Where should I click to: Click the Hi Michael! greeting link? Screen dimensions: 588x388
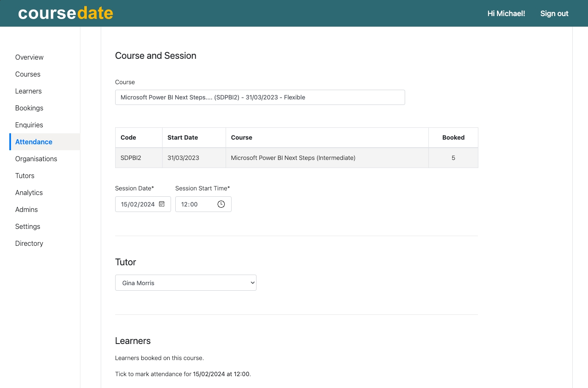click(x=506, y=14)
